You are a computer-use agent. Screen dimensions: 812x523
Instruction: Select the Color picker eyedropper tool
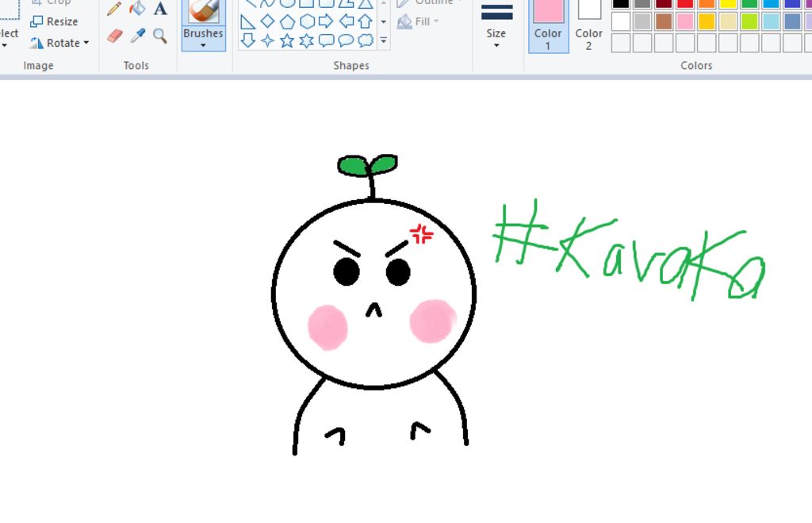click(x=138, y=35)
